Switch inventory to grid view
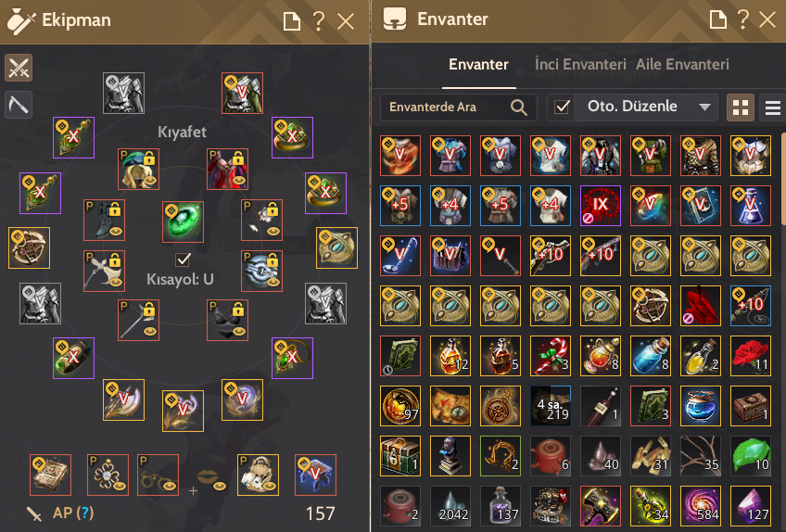This screenshot has height=532, width=786. (741, 108)
